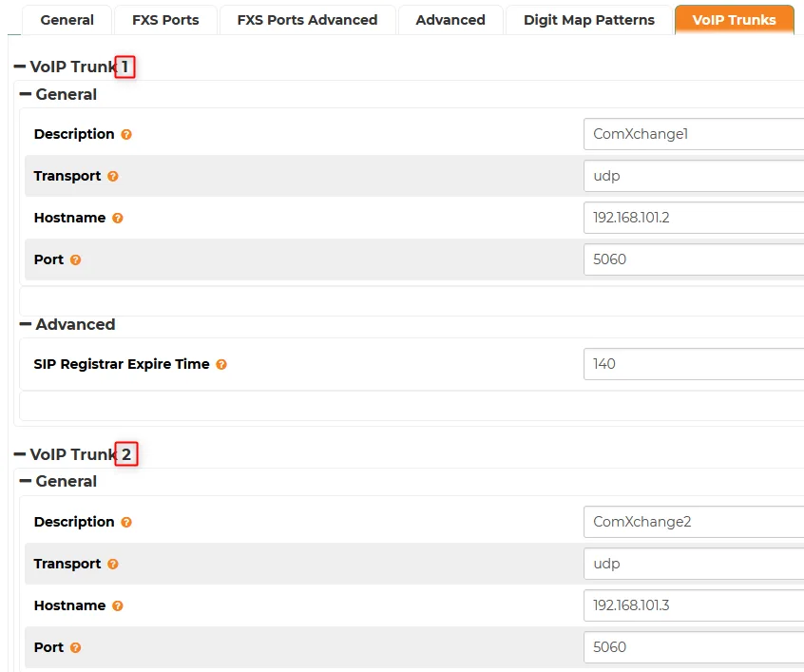Screen dimensions: 804x672
Task: Open help icon for VoIP Trunk 1 Hostname
Action: tap(118, 218)
